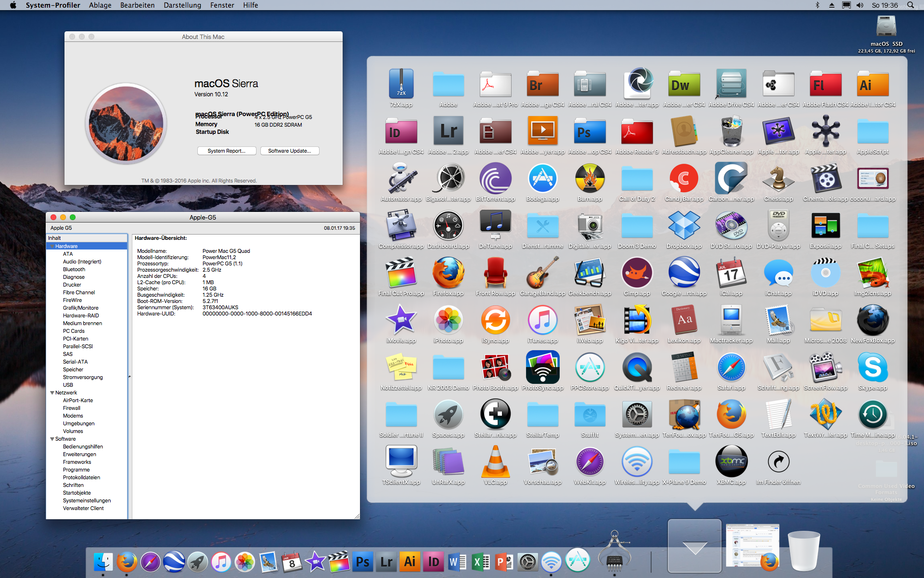Select Firewall under Netzwerk
Image resolution: width=924 pixels, height=578 pixels.
tap(72, 408)
